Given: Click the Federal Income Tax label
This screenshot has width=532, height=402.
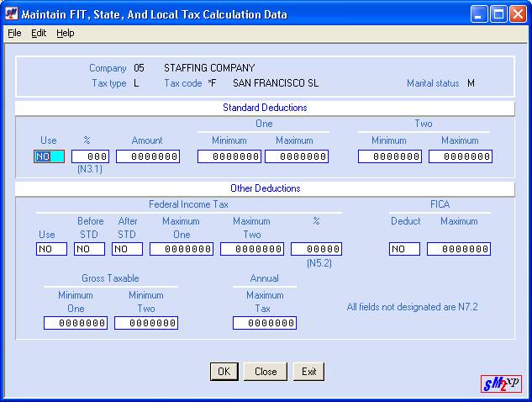Looking at the screenshot, I should 188,204.
